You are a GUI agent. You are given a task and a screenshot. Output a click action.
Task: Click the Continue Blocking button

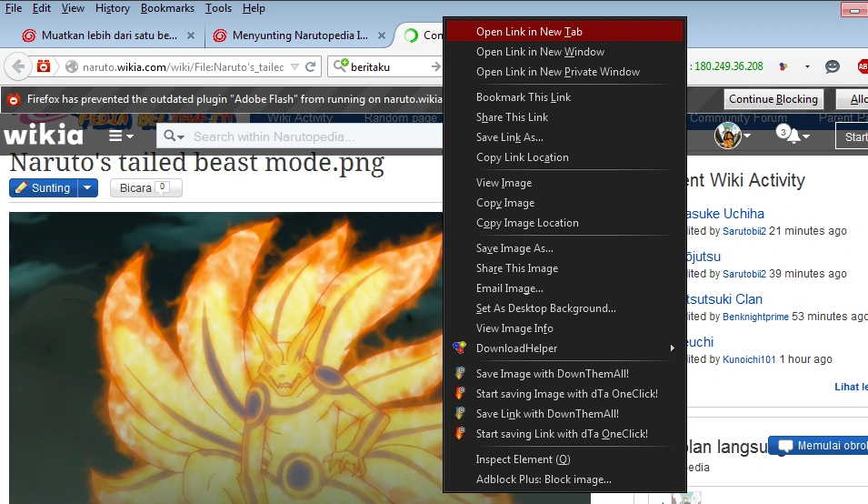pos(773,99)
